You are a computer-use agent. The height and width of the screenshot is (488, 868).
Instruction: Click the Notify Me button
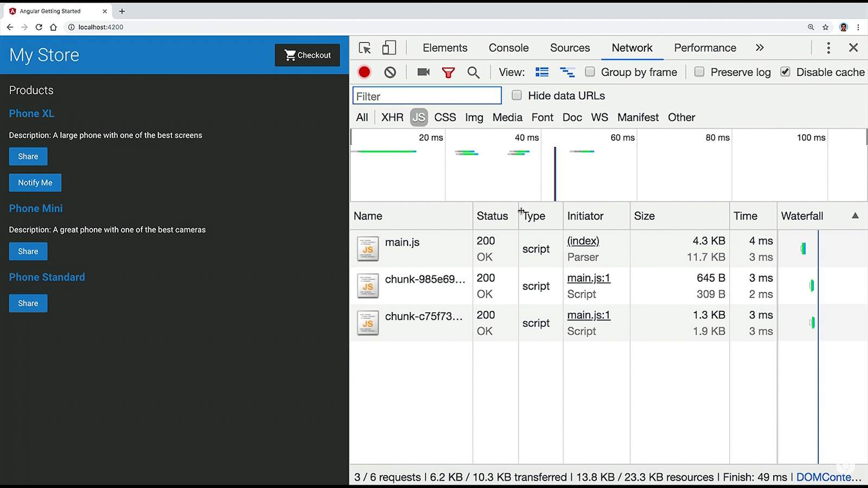tap(35, 183)
